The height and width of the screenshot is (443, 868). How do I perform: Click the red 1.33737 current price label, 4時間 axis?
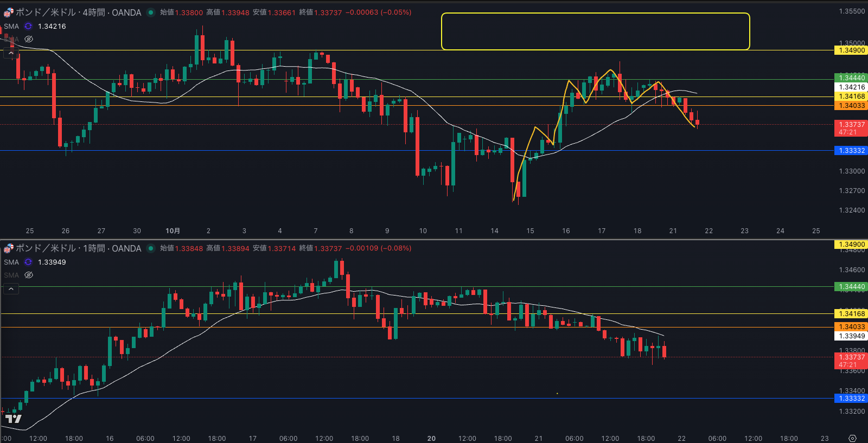pos(851,128)
